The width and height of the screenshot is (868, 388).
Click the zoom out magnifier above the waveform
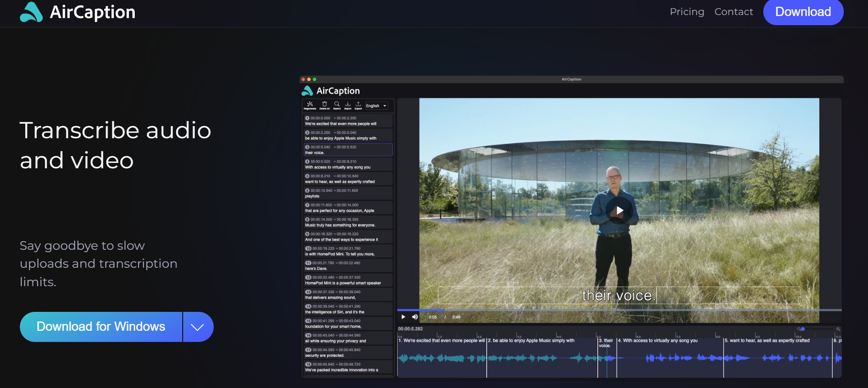[x=799, y=329]
